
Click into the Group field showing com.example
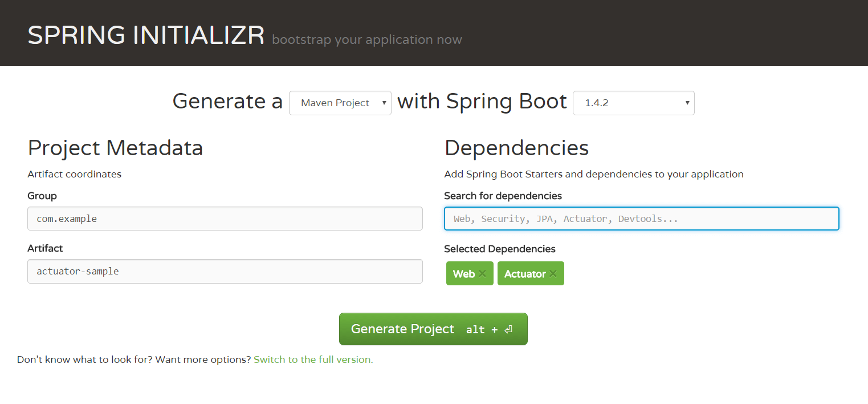click(x=225, y=219)
